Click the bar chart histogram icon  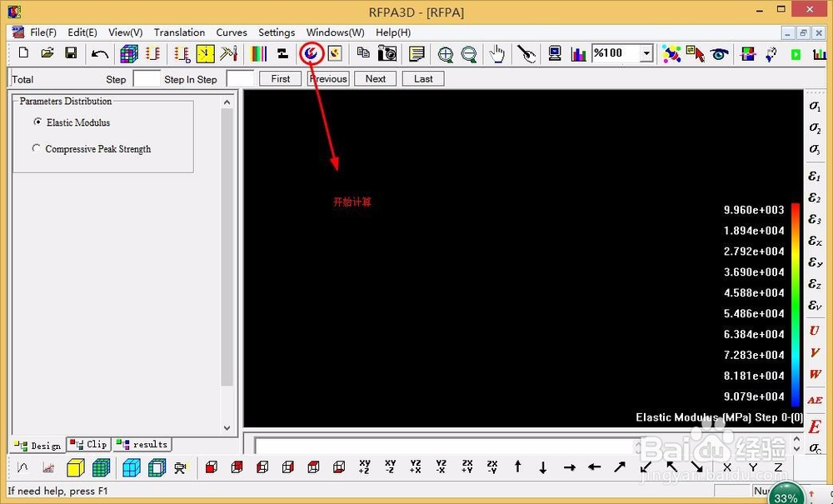click(x=578, y=53)
